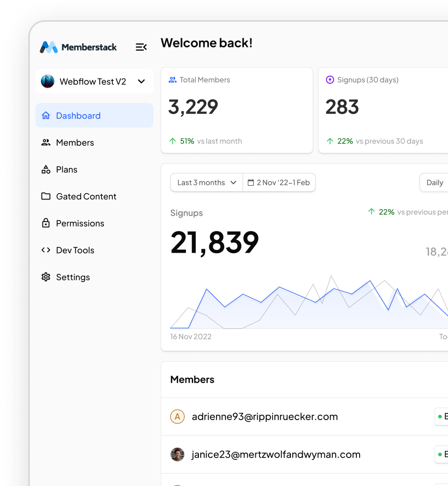
Task: Click the Memberstack logo icon
Action: pyautogui.click(x=49, y=47)
